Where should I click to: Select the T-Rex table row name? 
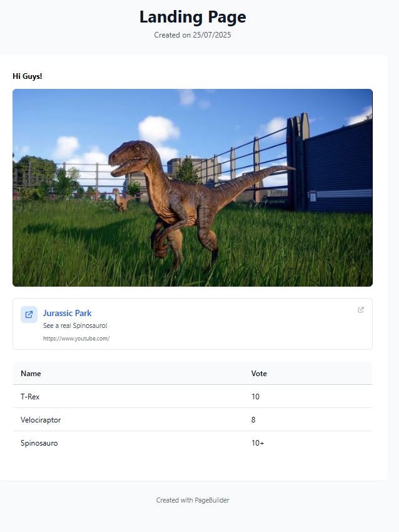[x=30, y=396]
